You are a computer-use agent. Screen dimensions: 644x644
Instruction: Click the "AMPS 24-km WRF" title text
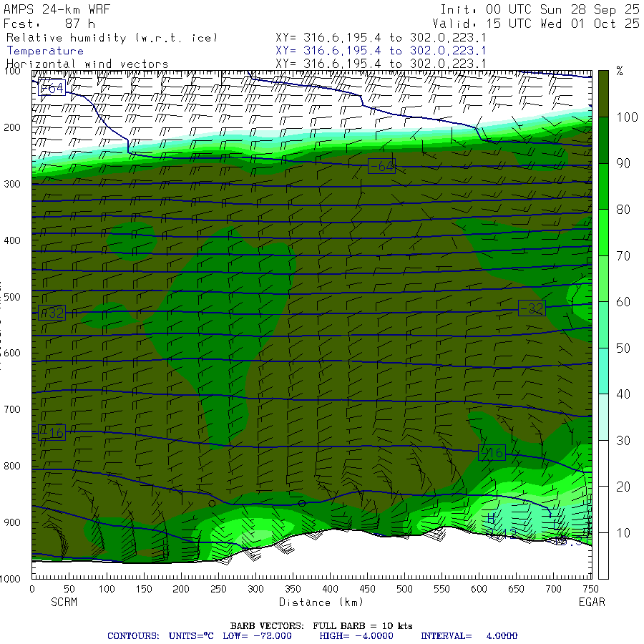[57, 9]
